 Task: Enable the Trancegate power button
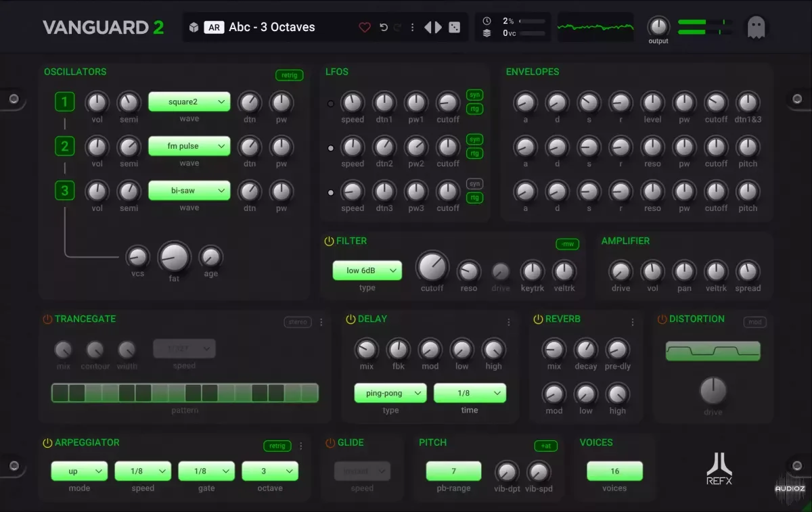coord(47,319)
